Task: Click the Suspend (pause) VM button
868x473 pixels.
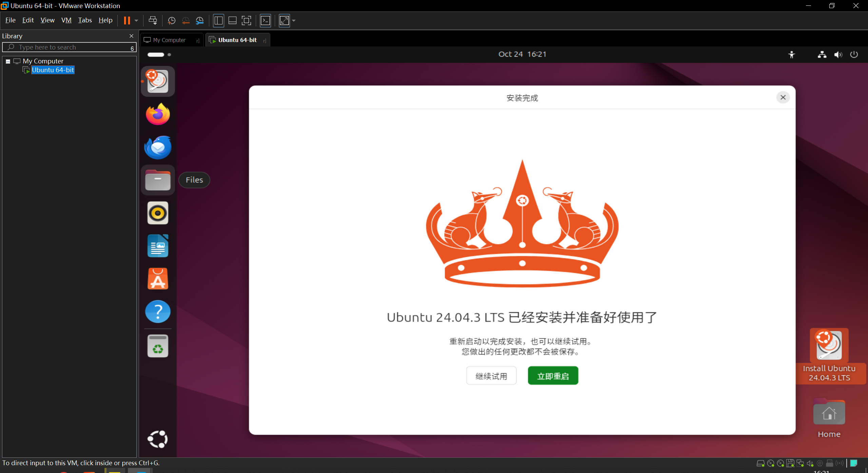Action: (x=127, y=21)
